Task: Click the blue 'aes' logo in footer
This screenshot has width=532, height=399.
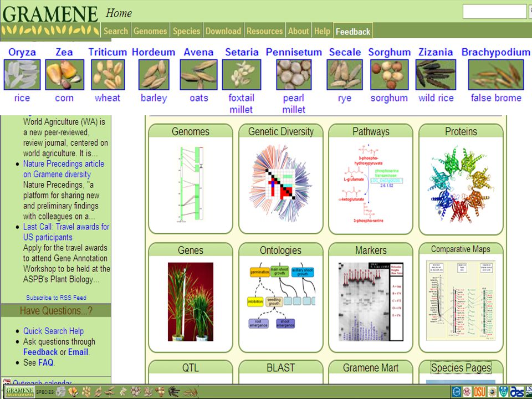Action: click(x=517, y=392)
